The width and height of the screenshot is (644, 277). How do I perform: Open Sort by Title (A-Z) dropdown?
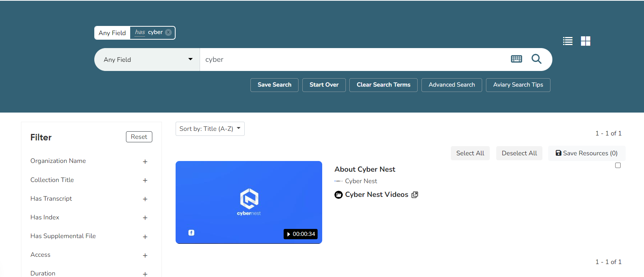click(210, 129)
